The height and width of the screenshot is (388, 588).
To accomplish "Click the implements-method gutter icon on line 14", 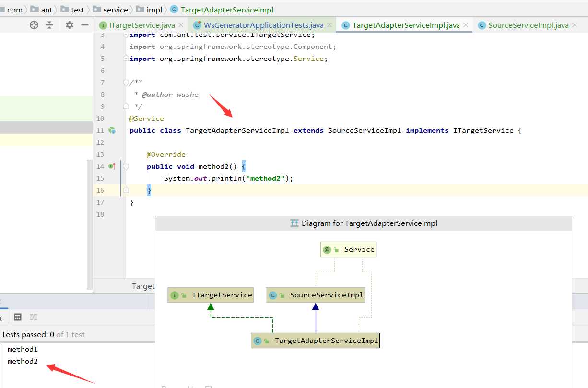I will [112, 166].
